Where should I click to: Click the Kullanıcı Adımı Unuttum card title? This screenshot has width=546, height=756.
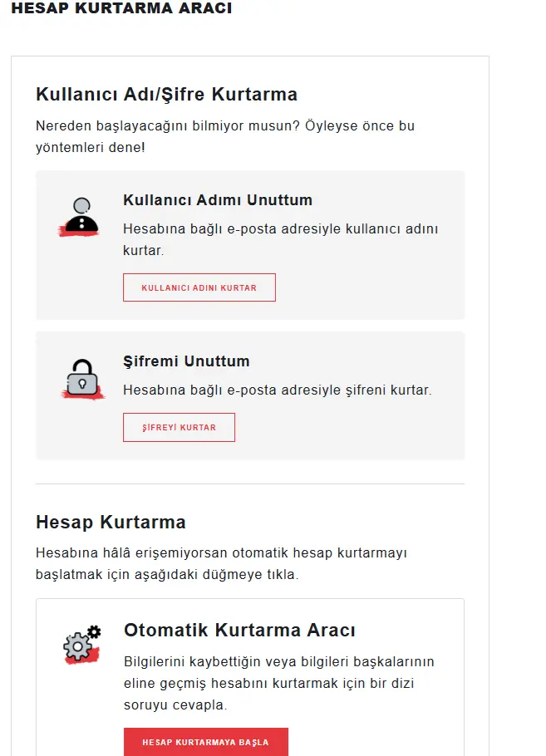[217, 199]
